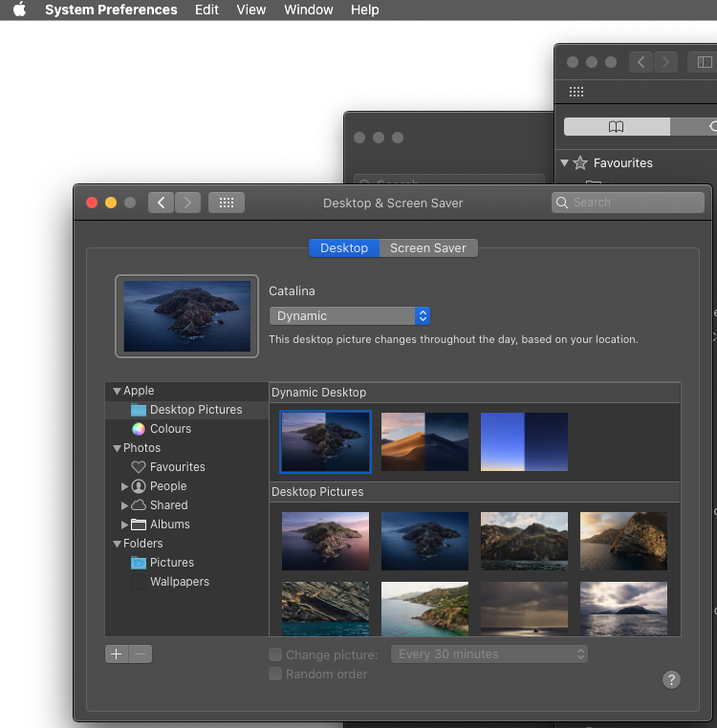This screenshot has height=728, width=717.
Task: Select the Pictures folder in sidebar
Action: [x=171, y=563]
